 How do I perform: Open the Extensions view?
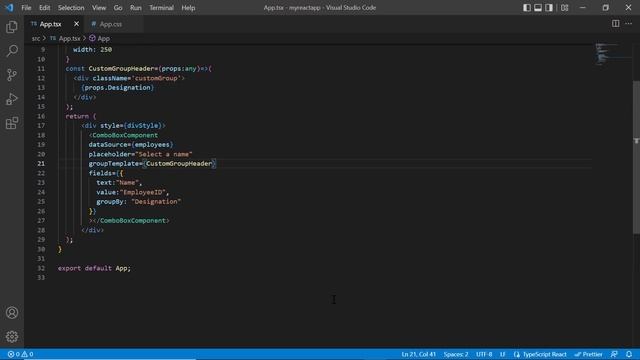point(12,123)
